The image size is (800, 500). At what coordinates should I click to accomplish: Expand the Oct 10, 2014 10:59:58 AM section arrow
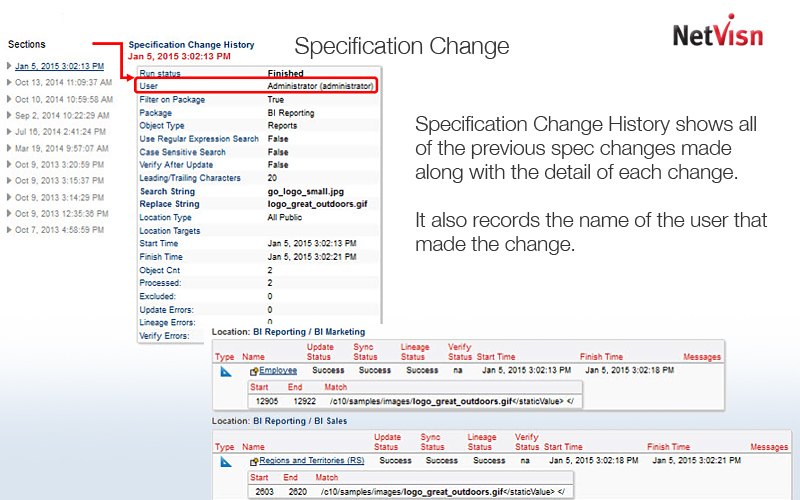pyautogui.click(x=9, y=99)
